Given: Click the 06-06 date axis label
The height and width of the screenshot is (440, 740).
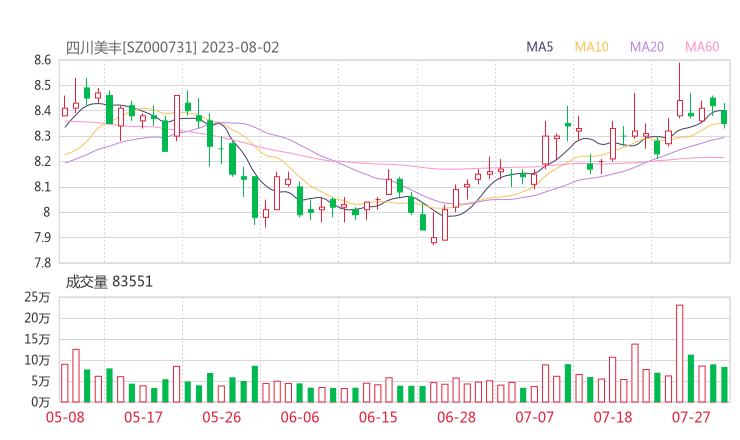Looking at the screenshot, I should point(300,417).
